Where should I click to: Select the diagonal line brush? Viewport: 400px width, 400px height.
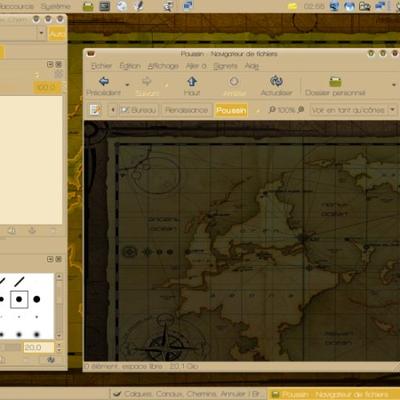pos(19,282)
